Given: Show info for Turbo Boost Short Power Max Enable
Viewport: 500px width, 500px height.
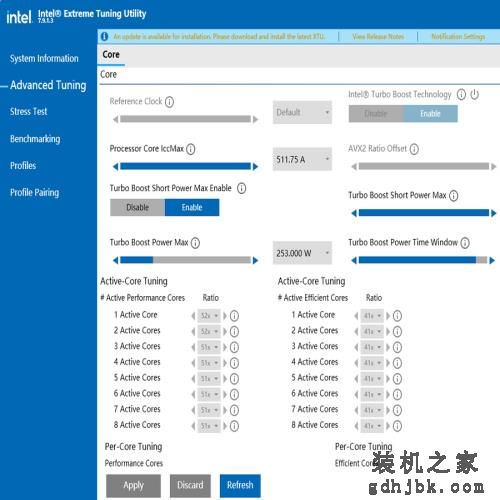Looking at the screenshot, I should tap(242, 189).
